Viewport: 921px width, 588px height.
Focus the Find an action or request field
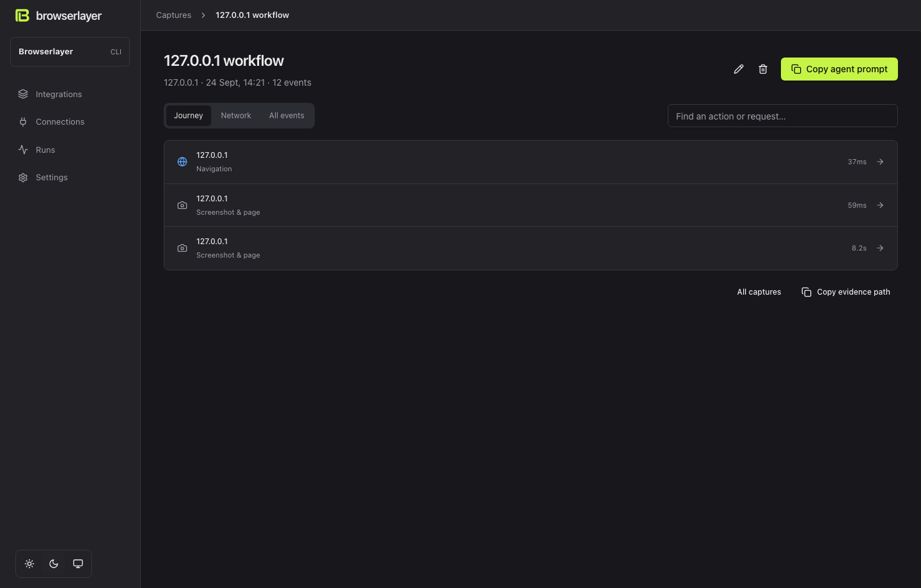click(x=783, y=116)
